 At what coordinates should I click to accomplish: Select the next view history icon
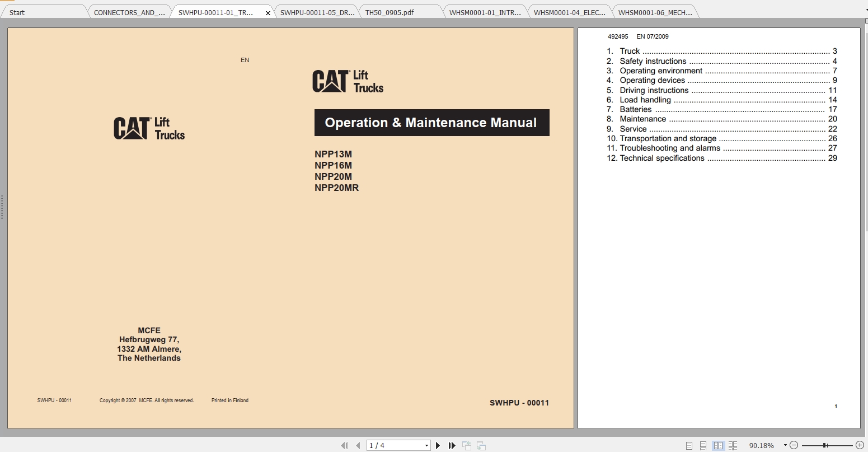click(481, 445)
